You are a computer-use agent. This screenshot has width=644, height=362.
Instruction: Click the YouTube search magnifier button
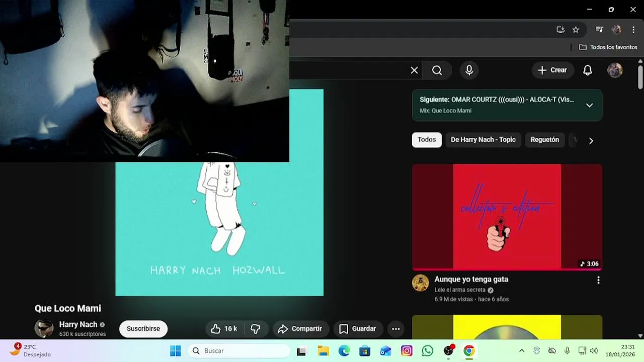pos(437,70)
